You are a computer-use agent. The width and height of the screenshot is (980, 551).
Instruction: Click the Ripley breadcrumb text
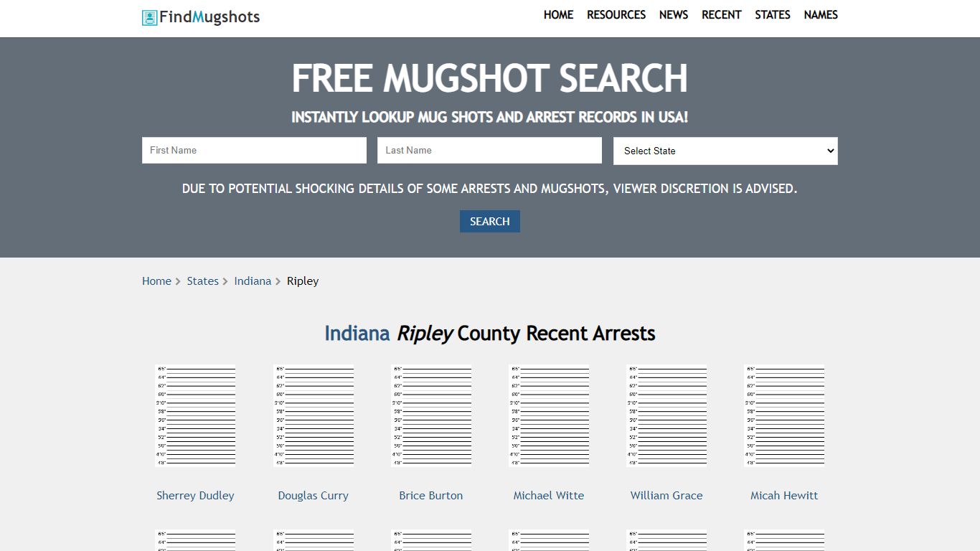[303, 281]
